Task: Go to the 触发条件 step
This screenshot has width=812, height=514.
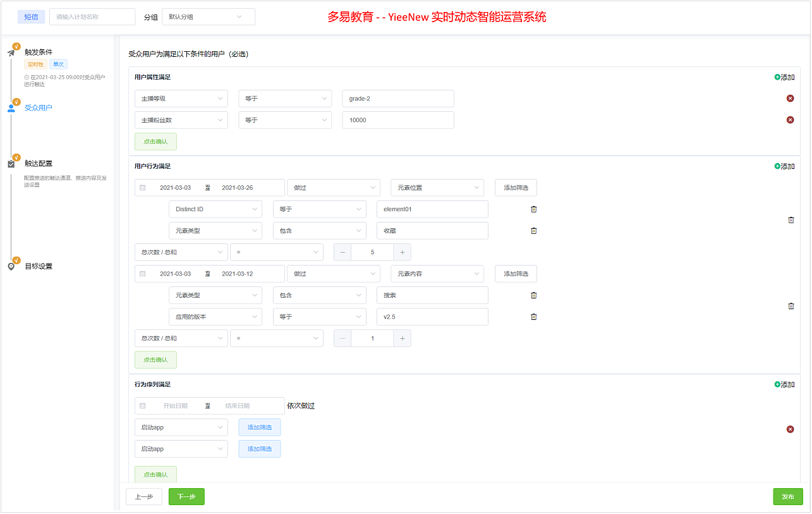Action: coord(39,52)
